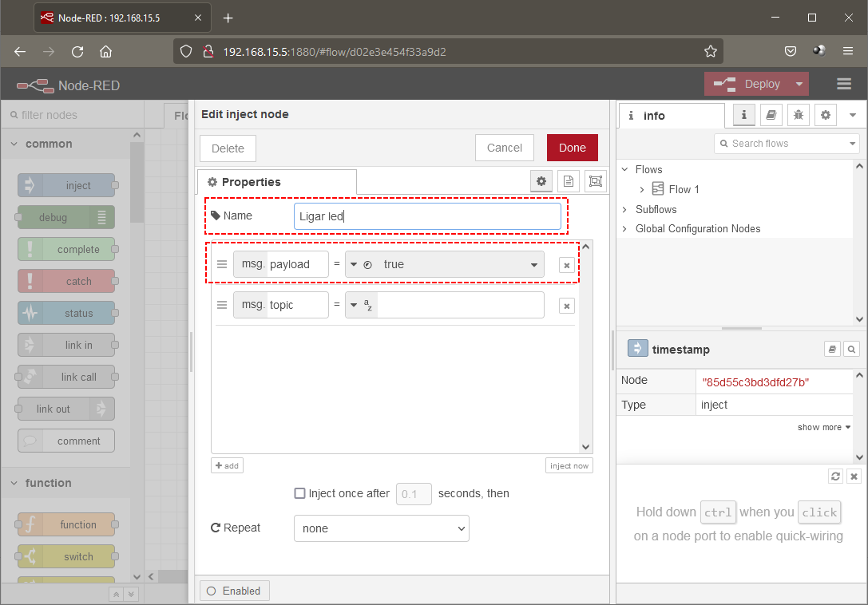This screenshot has width=868, height=605.
Task: Click the Node-RED logo icon
Action: pyautogui.click(x=35, y=85)
